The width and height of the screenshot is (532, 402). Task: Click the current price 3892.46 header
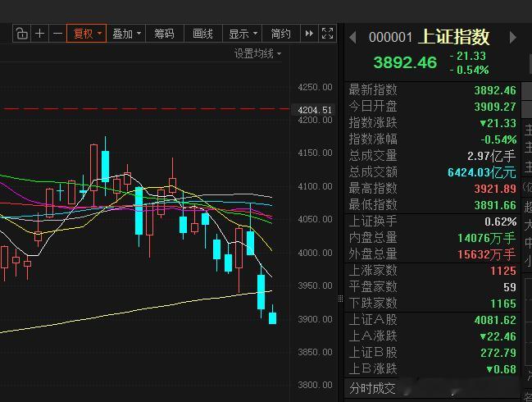click(x=405, y=62)
